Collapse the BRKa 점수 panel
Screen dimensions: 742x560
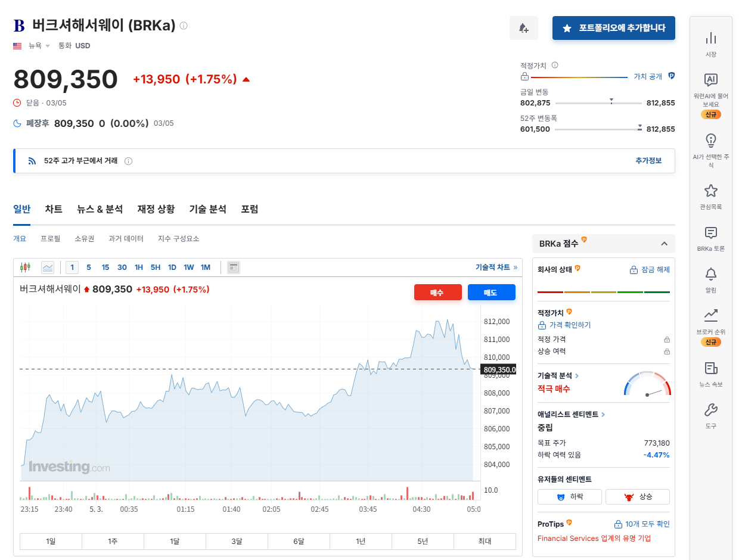[664, 244]
